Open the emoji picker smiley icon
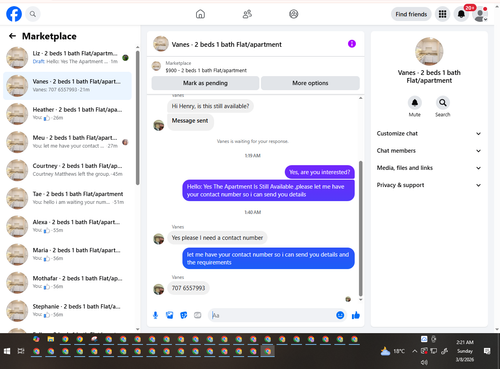This screenshot has height=369, width=500. point(340,315)
